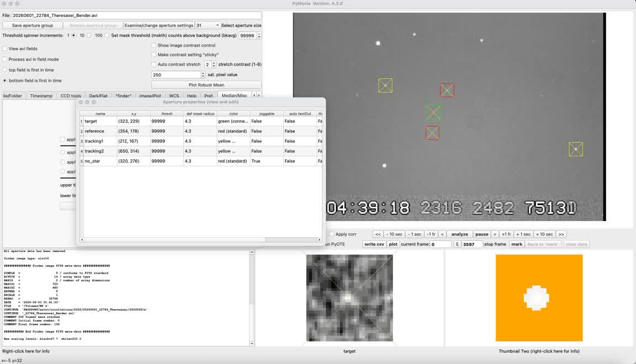The width and height of the screenshot is (636, 364).
Task: Select bottom field is first in time
Action: click(x=5, y=81)
